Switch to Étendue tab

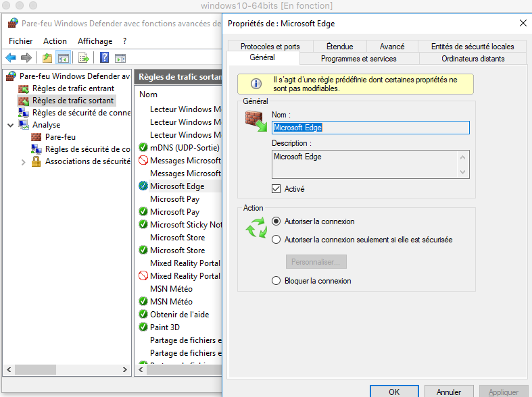point(339,47)
